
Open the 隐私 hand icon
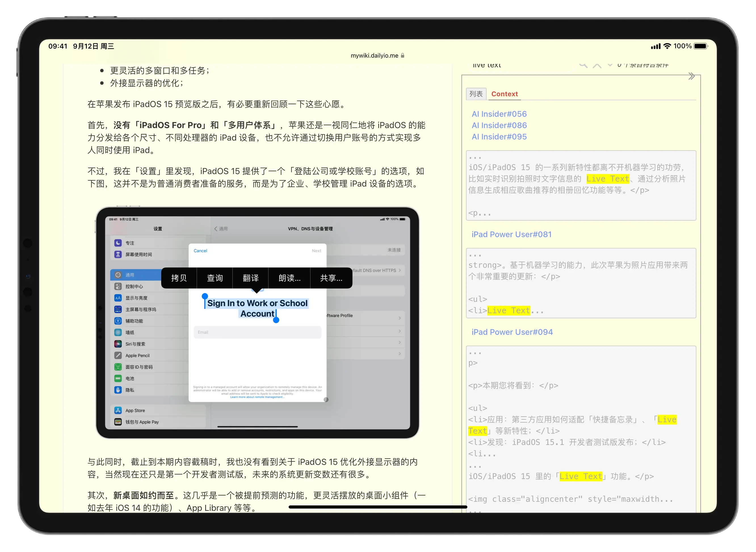118,390
